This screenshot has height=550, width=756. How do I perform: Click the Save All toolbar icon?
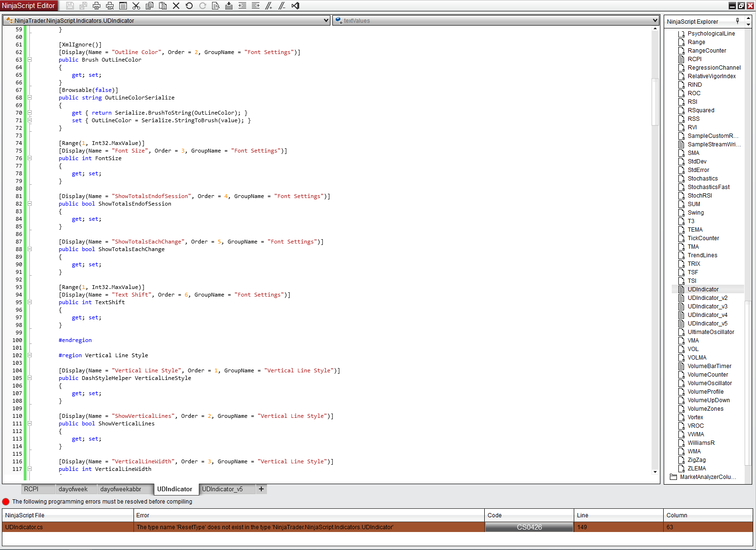pyautogui.click(x=83, y=6)
